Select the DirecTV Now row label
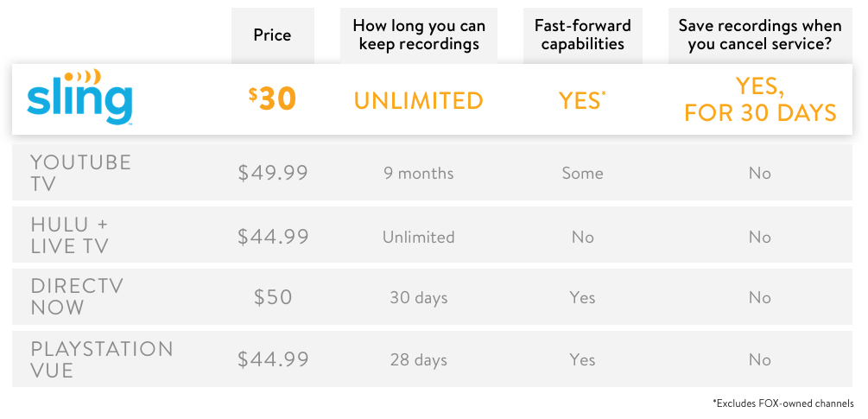 77,296
